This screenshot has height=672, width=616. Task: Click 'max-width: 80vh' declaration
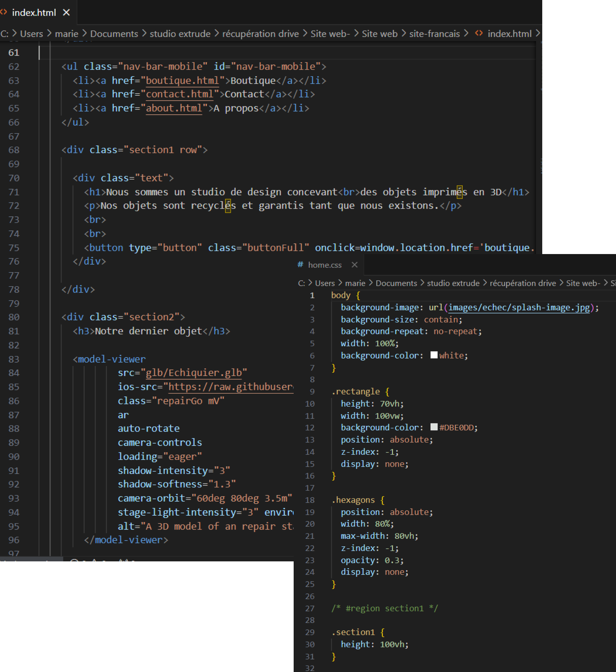(379, 536)
